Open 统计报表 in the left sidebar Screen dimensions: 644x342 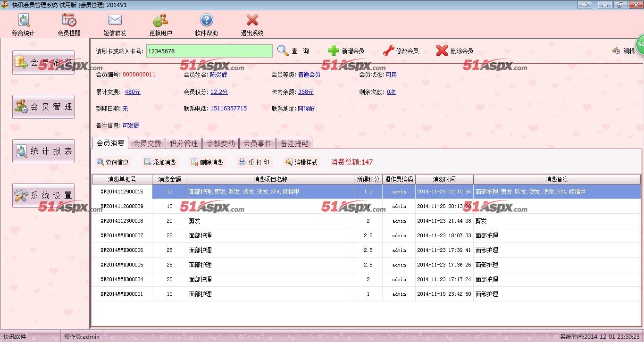[43, 151]
